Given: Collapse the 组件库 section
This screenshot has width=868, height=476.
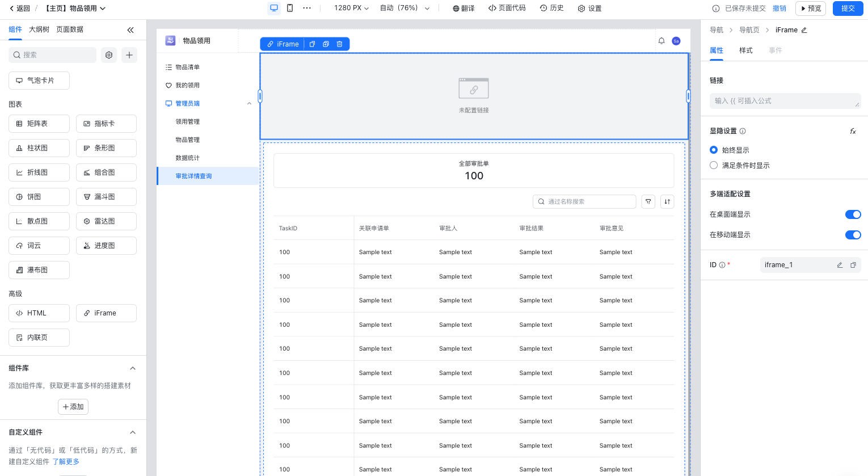Looking at the screenshot, I should pyautogui.click(x=133, y=368).
